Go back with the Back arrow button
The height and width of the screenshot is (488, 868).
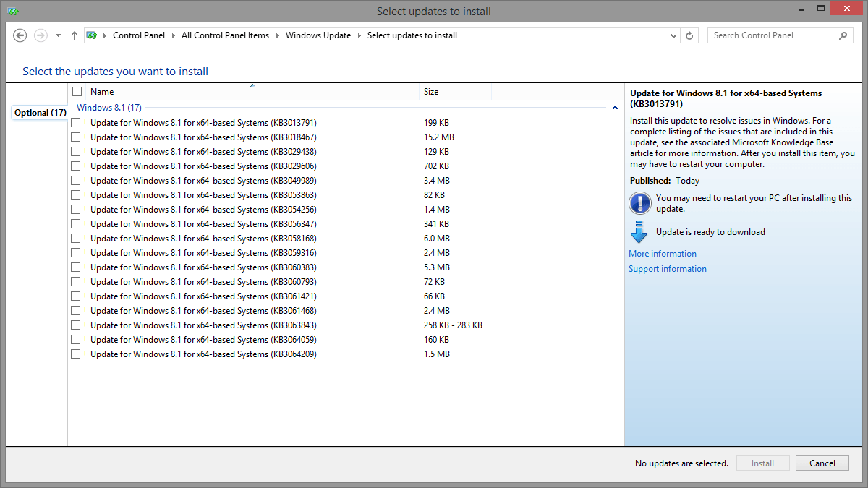[x=20, y=35]
